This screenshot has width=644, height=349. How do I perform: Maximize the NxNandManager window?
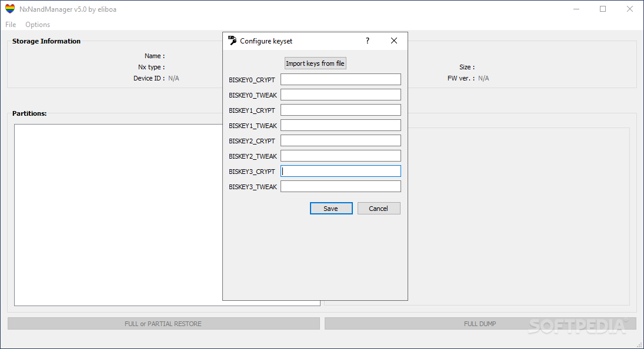(602, 9)
